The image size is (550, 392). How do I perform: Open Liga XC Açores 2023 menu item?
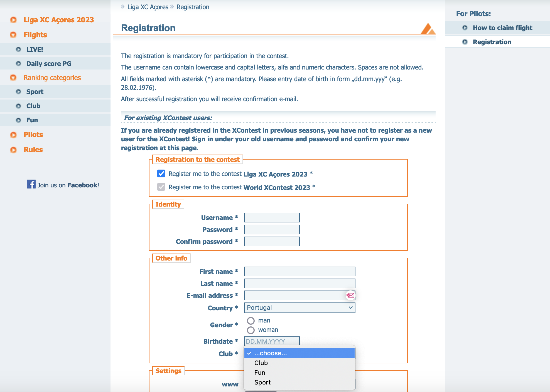coord(59,20)
